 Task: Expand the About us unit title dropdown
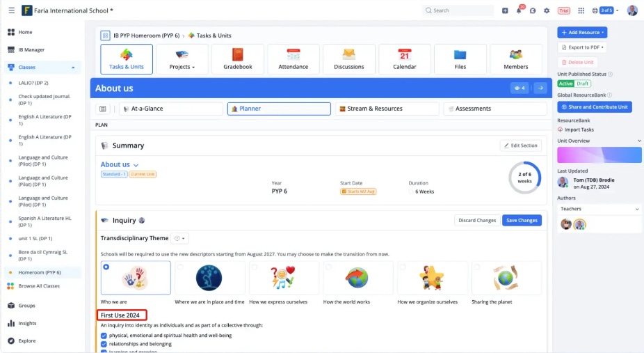136,165
